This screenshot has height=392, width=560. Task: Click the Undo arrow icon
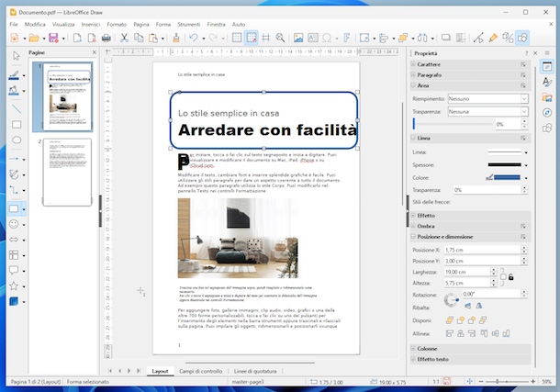[194, 38]
